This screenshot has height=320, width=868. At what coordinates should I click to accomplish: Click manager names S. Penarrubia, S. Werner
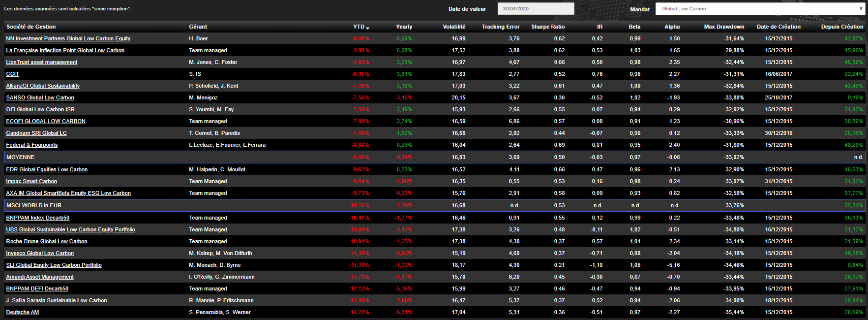220,312
